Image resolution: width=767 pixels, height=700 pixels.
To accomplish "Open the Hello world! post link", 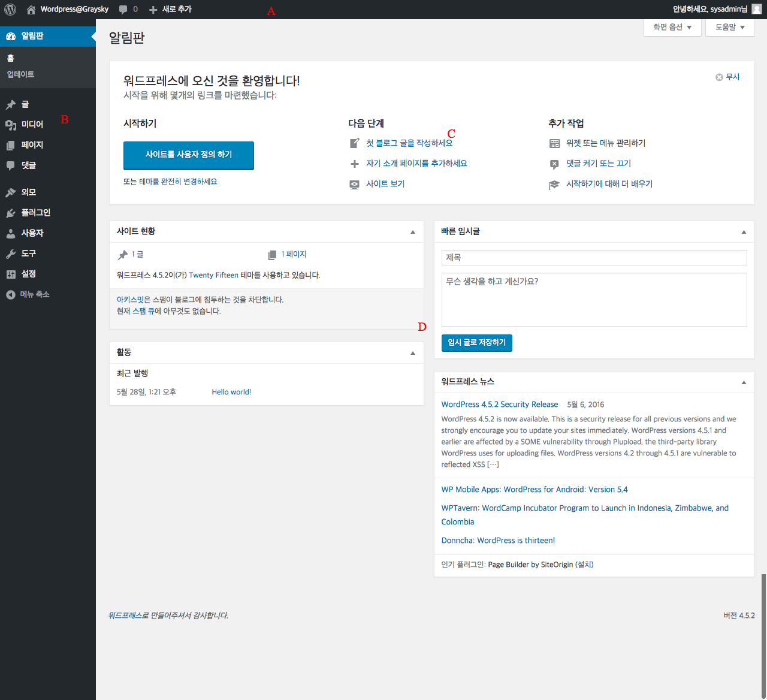I will click(x=231, y=392).
